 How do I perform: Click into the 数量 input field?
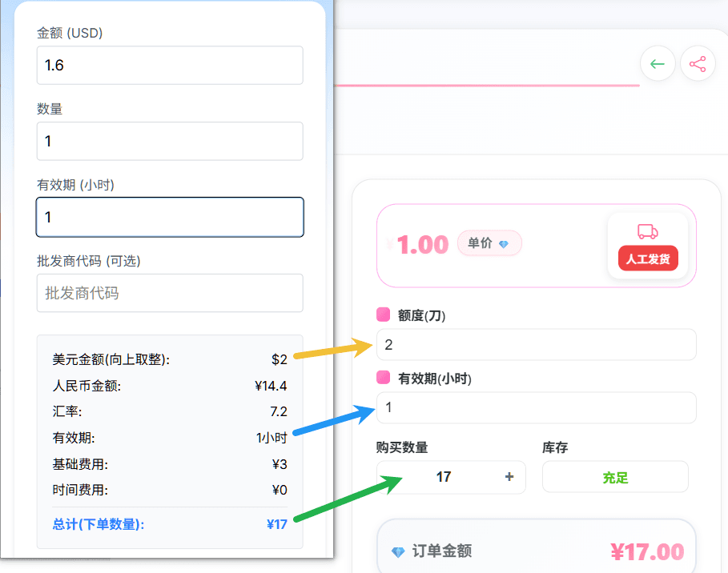coord(170,142)
